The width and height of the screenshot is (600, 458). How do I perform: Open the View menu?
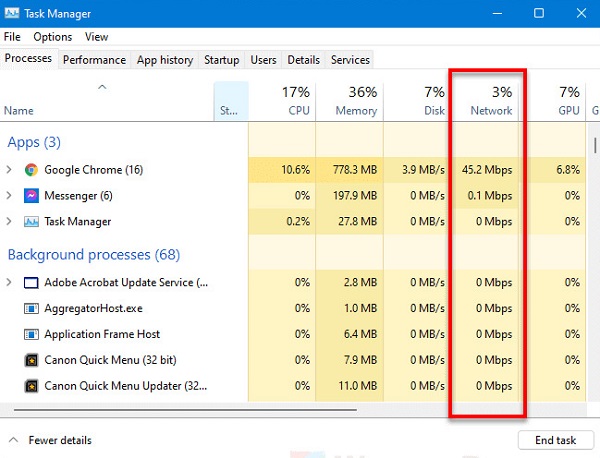pos(96,37)
